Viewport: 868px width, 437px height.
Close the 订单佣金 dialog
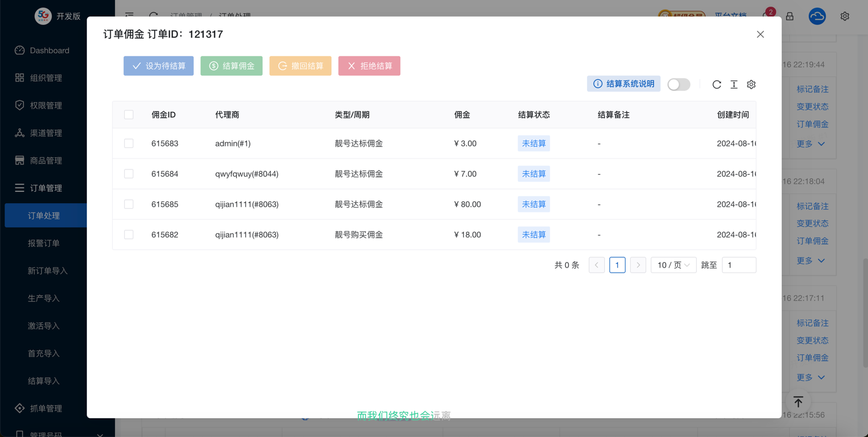[760, 34]
